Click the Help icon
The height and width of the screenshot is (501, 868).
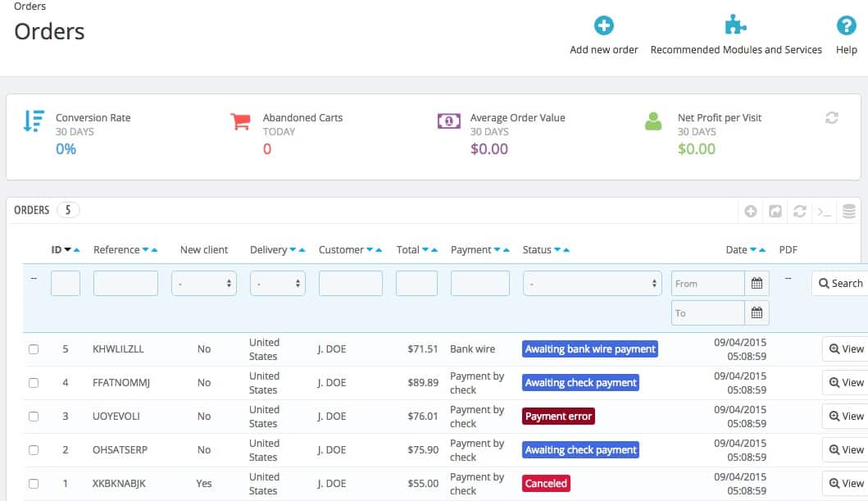(846, 25)
